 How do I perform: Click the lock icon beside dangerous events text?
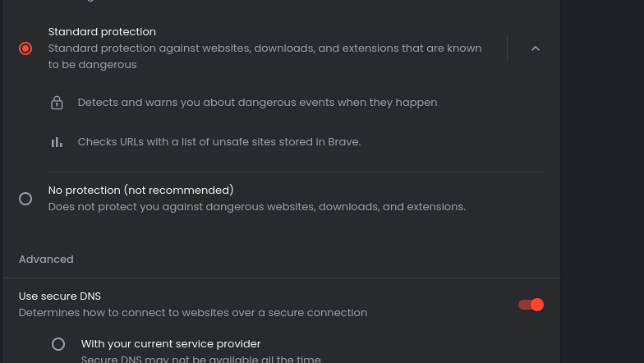click(57, 103)
